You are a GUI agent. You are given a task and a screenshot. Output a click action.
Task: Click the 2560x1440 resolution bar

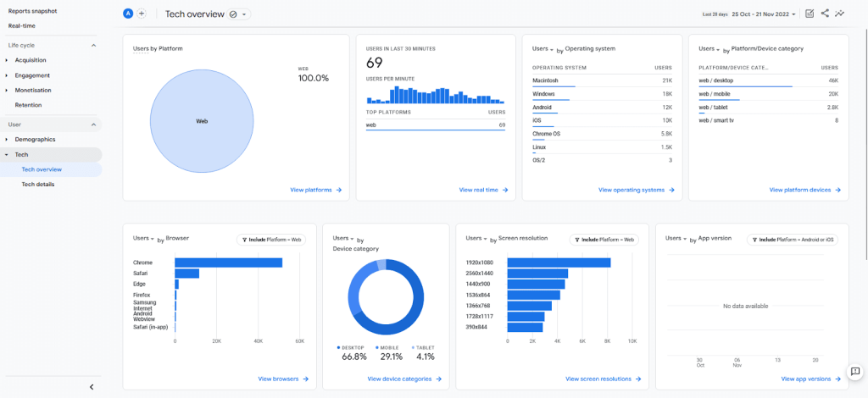coord(537,273)
